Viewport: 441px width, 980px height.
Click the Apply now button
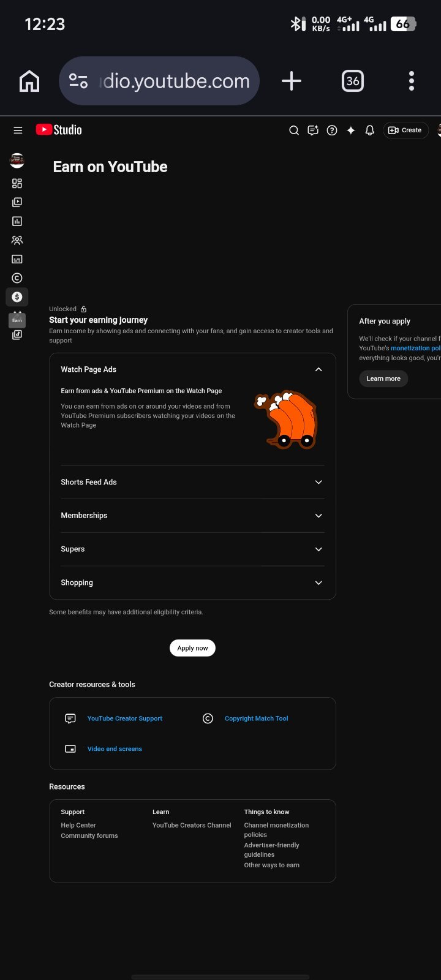click(x=192, y=648)
